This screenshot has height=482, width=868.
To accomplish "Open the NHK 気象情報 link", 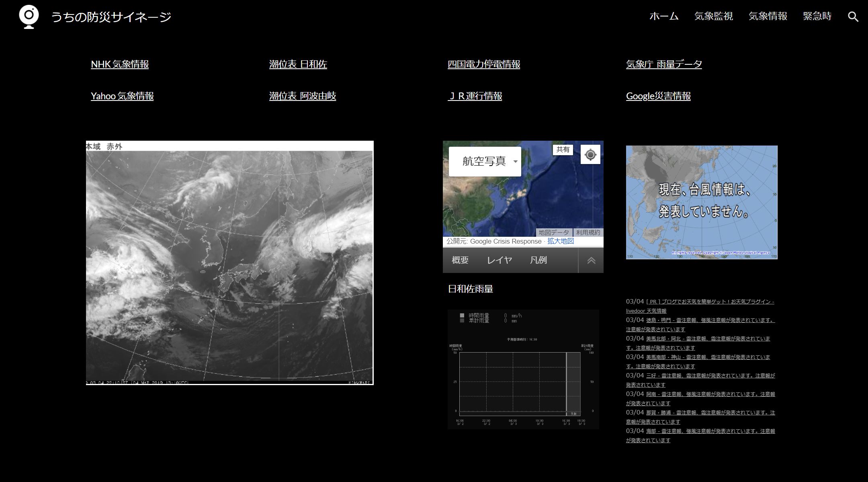I will [x=120, y=64].
